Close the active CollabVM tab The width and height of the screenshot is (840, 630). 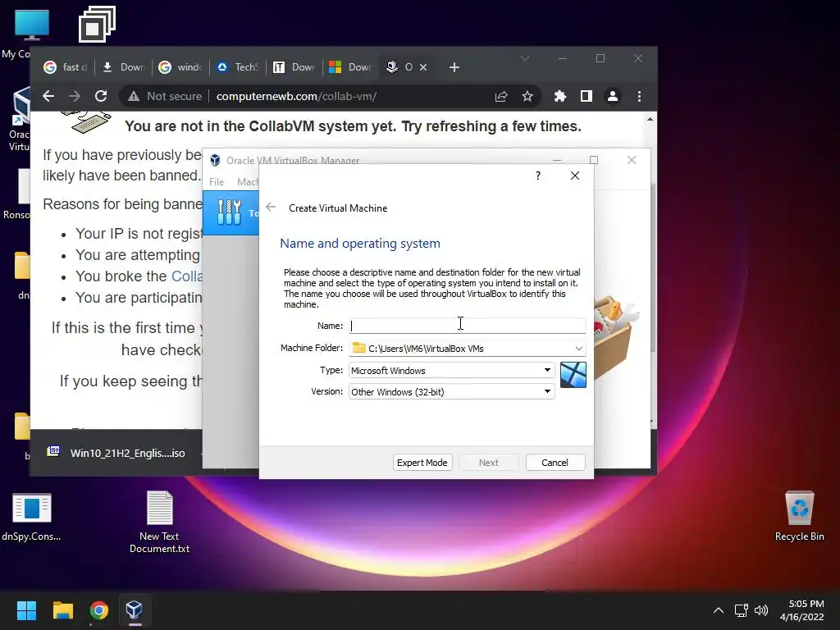[423, 67]
